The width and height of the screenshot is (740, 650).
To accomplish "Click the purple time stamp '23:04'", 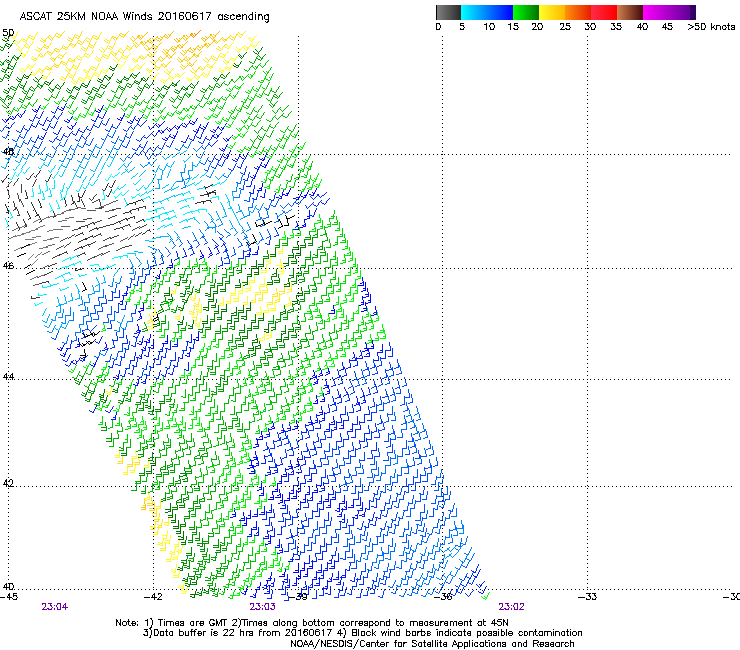I will (55, 607).
